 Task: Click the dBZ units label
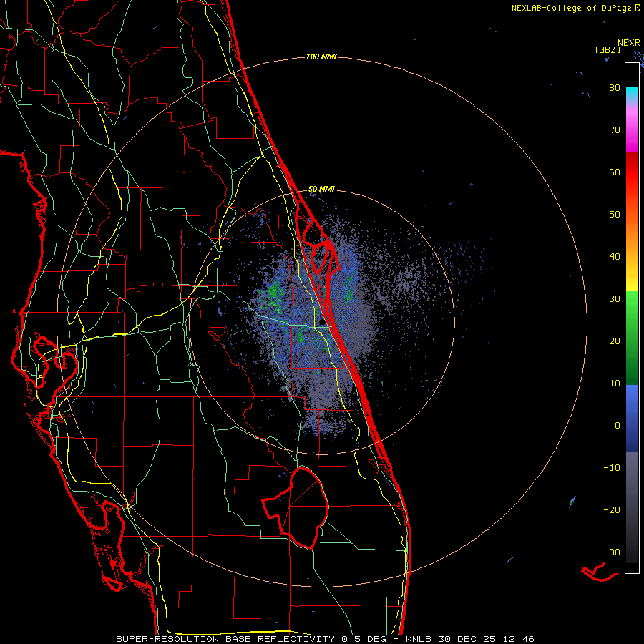(x=608, y=50)
